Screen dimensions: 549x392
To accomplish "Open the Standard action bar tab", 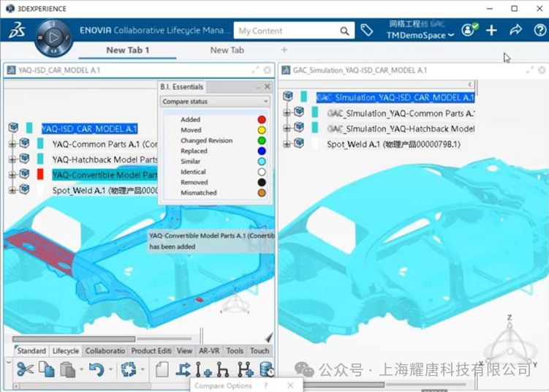I will pyautogui.click(x=31, y=350).
